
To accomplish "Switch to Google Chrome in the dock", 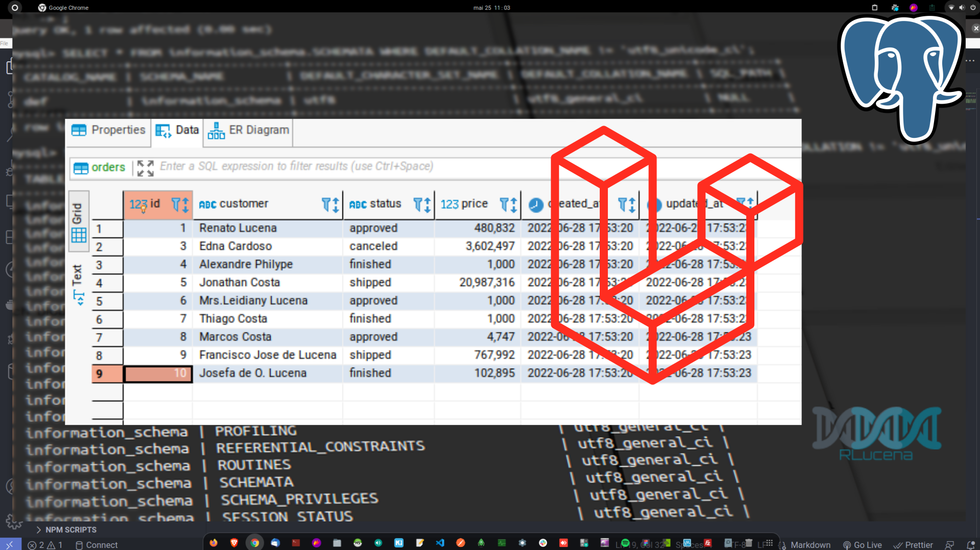I will [x=255, y=543].
